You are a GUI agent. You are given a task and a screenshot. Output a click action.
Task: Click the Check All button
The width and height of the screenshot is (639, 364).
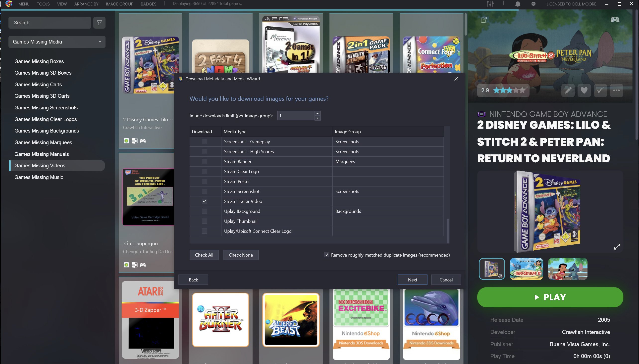[204, 255]
